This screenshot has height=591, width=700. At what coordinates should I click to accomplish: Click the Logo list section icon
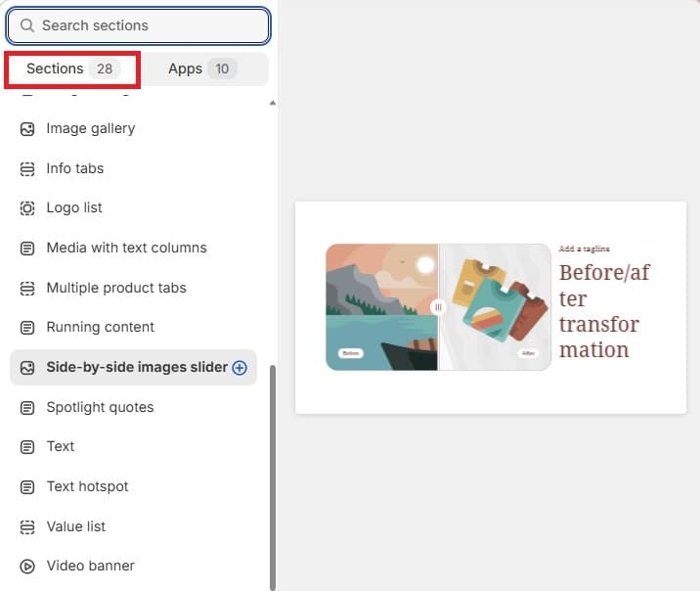pos(27,208)
